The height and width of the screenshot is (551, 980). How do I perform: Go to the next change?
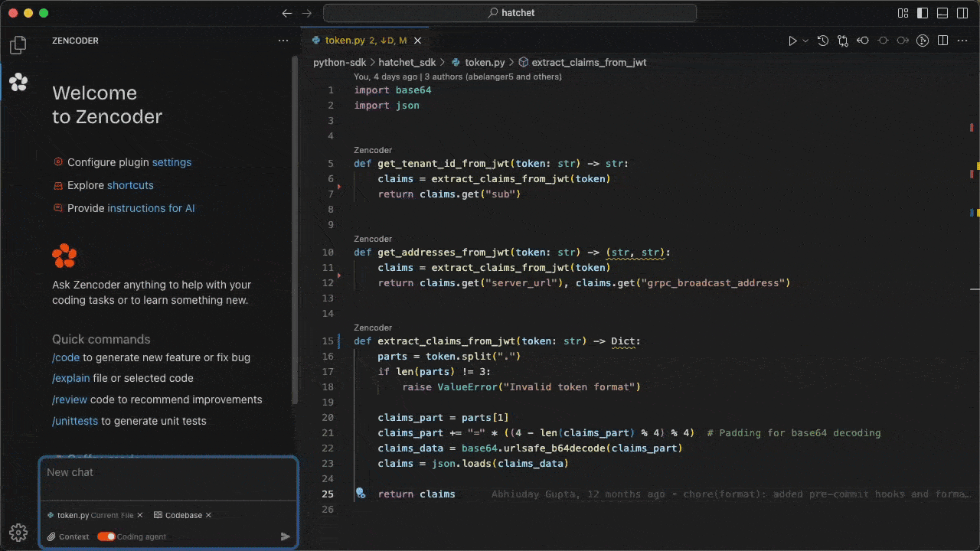[x=903, y=41]
